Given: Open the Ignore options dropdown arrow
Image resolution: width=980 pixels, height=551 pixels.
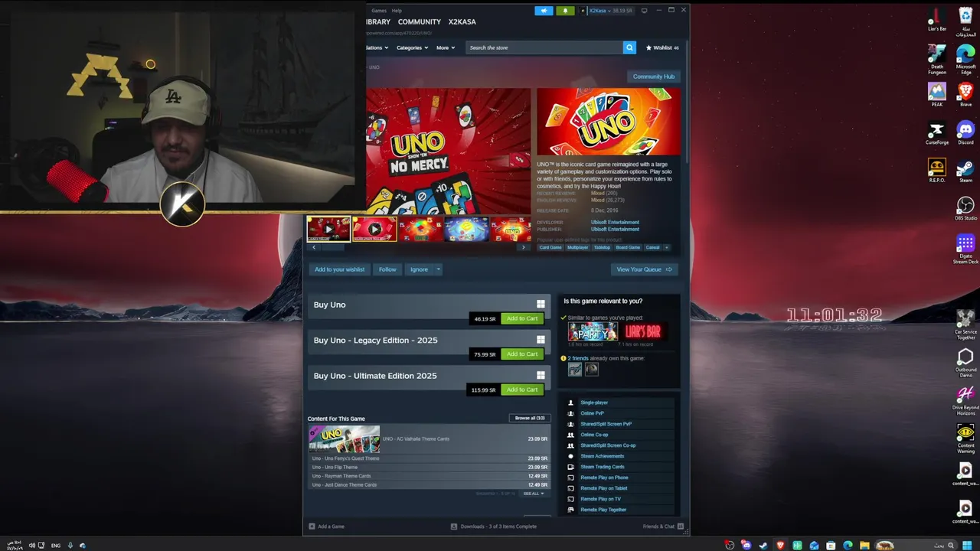Looking at the screenshot, I should coord(438,269).
